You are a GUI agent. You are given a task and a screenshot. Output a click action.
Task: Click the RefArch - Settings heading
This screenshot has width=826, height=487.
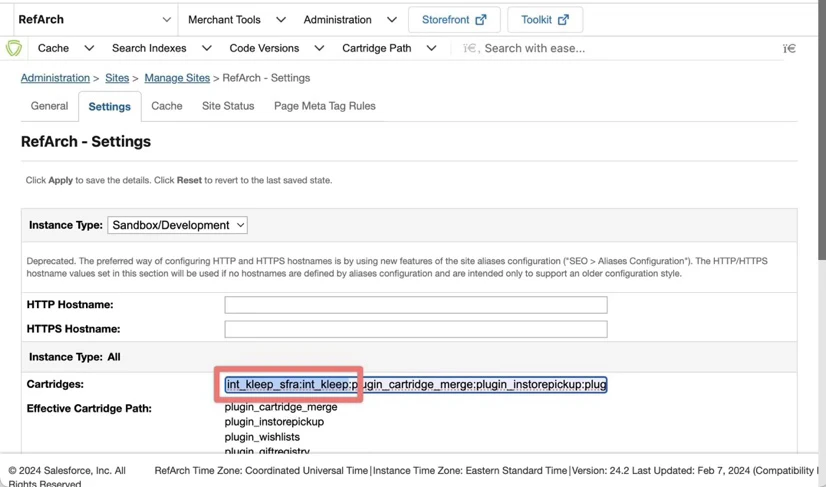(86, 141)
